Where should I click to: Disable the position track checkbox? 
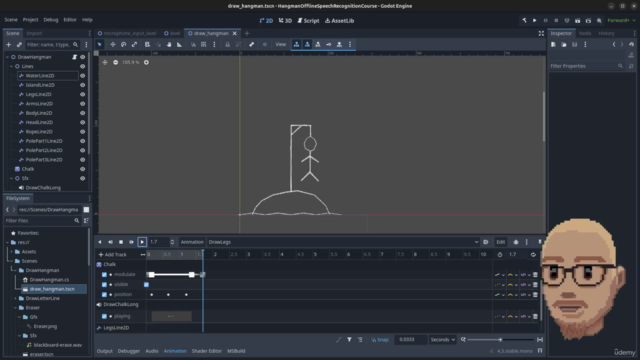104,295
